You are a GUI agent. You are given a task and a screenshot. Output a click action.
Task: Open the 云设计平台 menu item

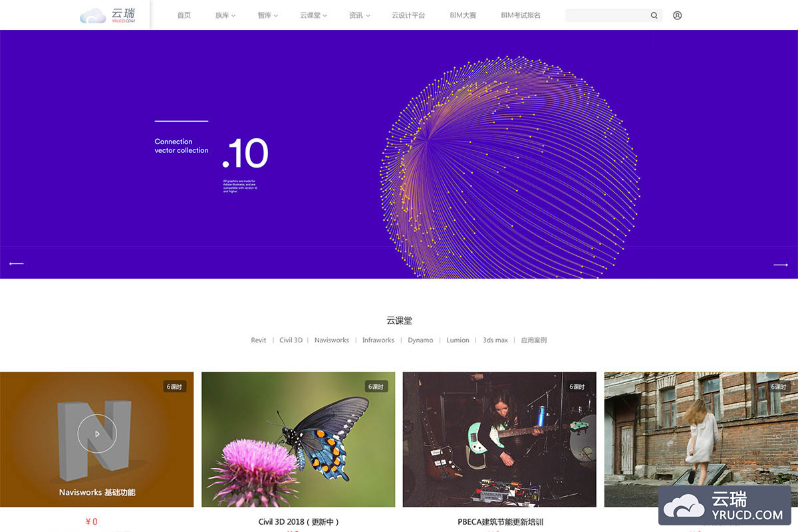click(x=408, y=15)
